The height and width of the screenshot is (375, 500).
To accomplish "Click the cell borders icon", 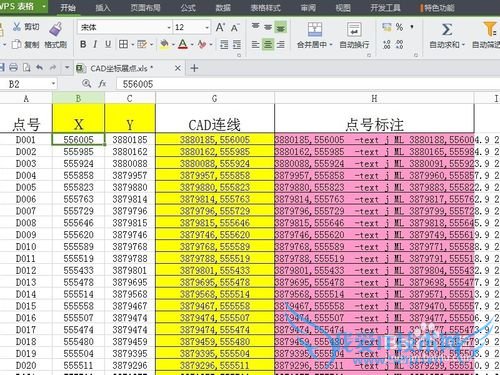I will 123,44.
